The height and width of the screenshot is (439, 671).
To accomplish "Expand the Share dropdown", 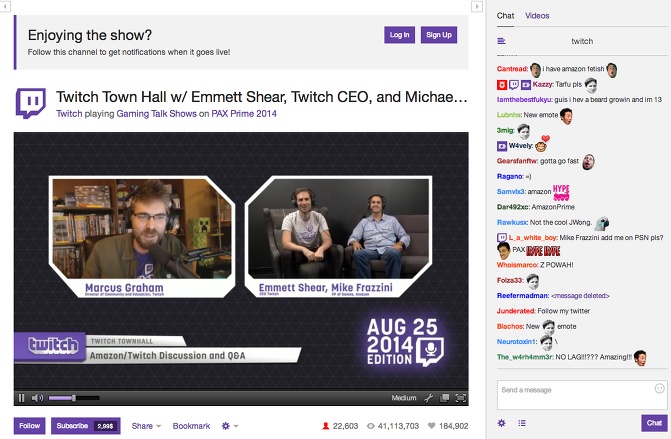I will [x=145, y=426].
